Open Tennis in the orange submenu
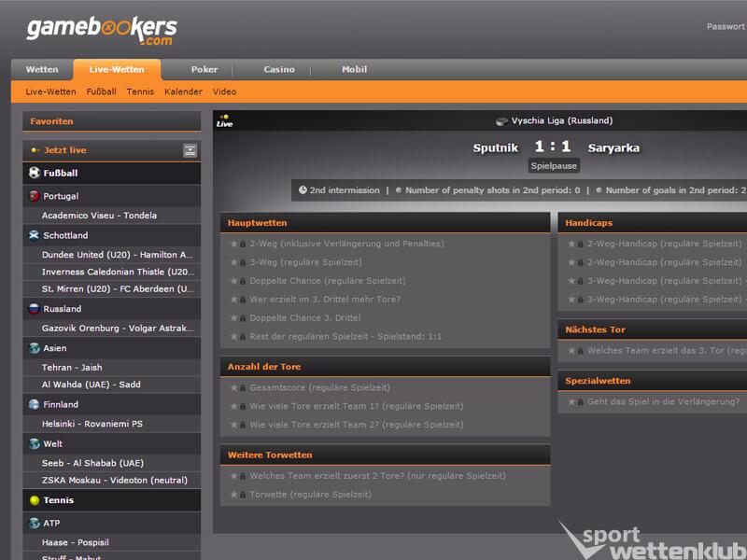The height and width of the screenshot is (560, 747). [140, 91]
